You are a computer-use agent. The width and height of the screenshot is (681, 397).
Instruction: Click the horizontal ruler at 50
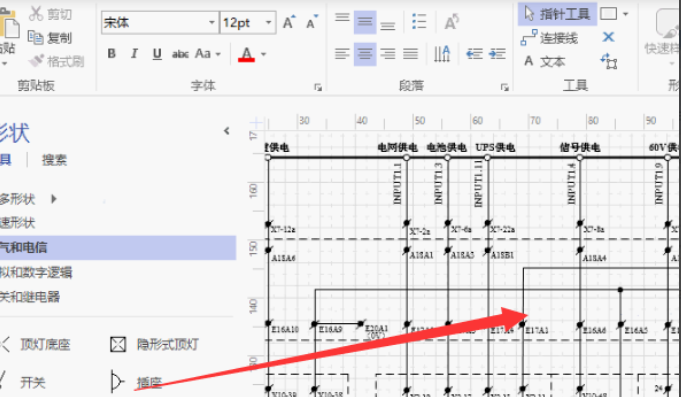coord(419,121)
